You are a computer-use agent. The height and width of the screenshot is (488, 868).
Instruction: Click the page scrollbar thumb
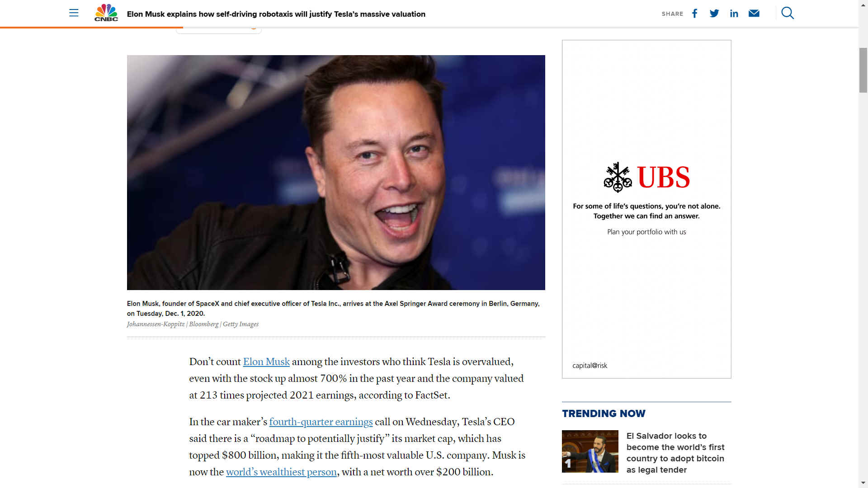click(x=863, y=70)
